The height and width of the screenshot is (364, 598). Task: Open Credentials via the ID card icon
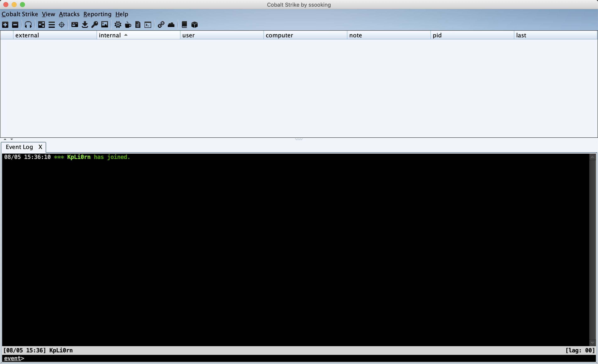[x=75, y=25]
